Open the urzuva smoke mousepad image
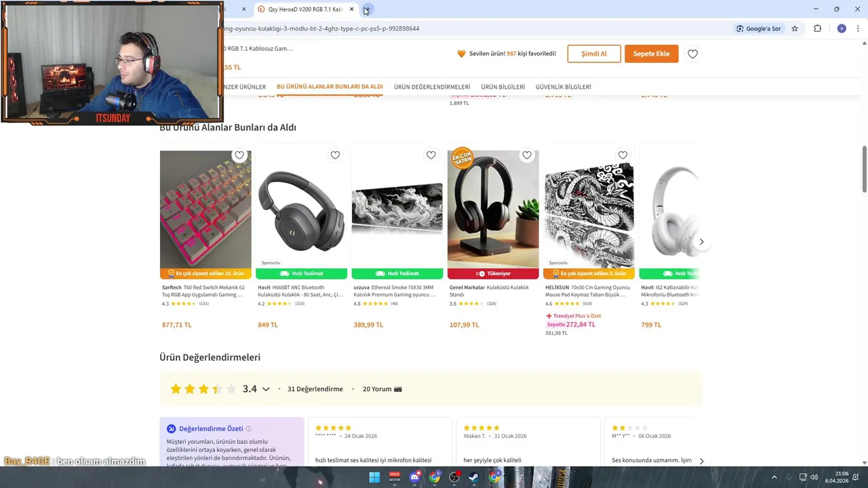868x488 pixels. tap(397, 209)
